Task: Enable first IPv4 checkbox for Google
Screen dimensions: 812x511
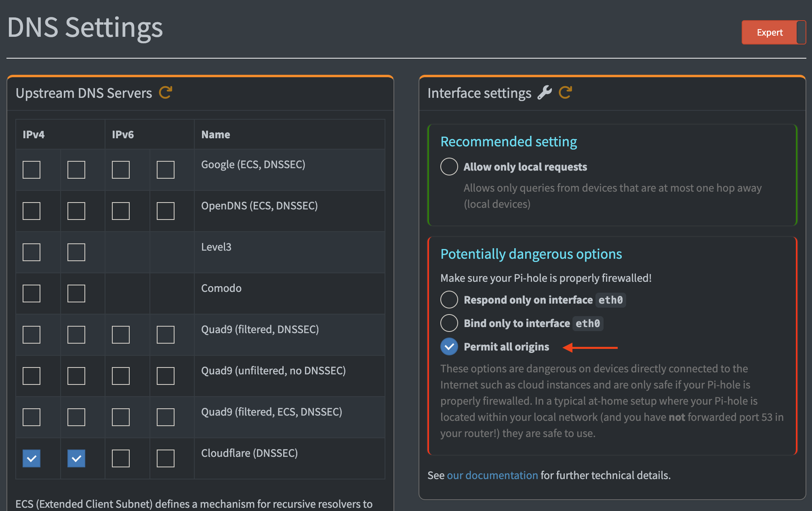Action: point(32,170)
